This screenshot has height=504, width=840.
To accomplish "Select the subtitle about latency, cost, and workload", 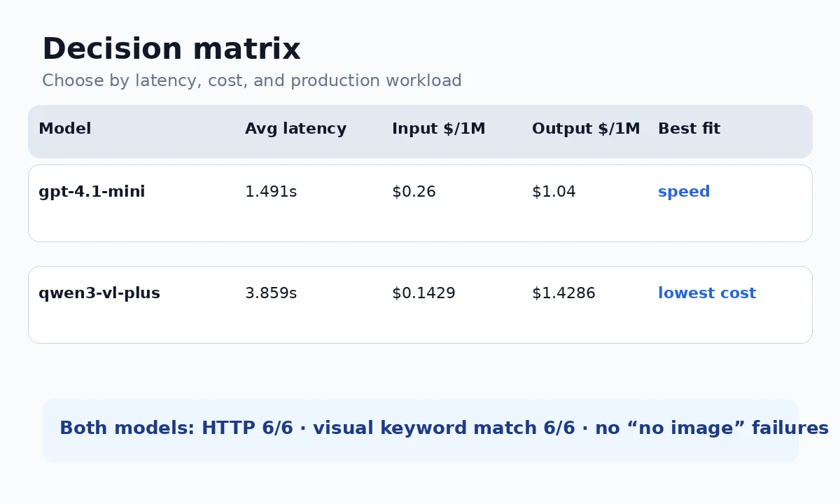I will [252, 80].
